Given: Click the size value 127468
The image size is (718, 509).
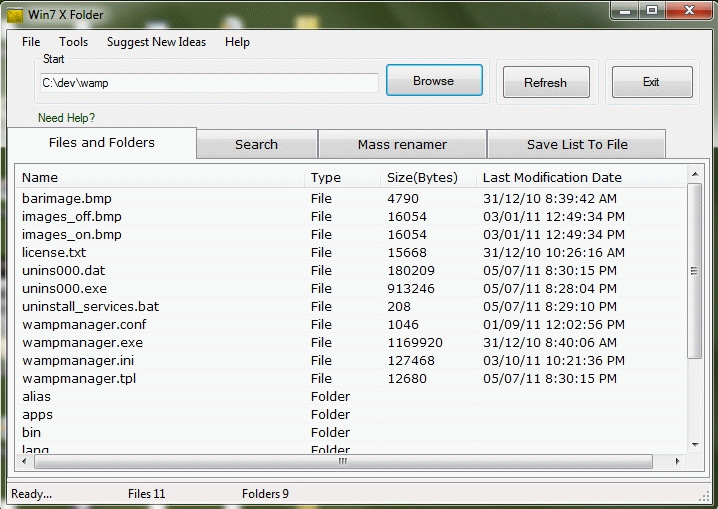Looking at the screenshot, I should click(x=411, y=361).
